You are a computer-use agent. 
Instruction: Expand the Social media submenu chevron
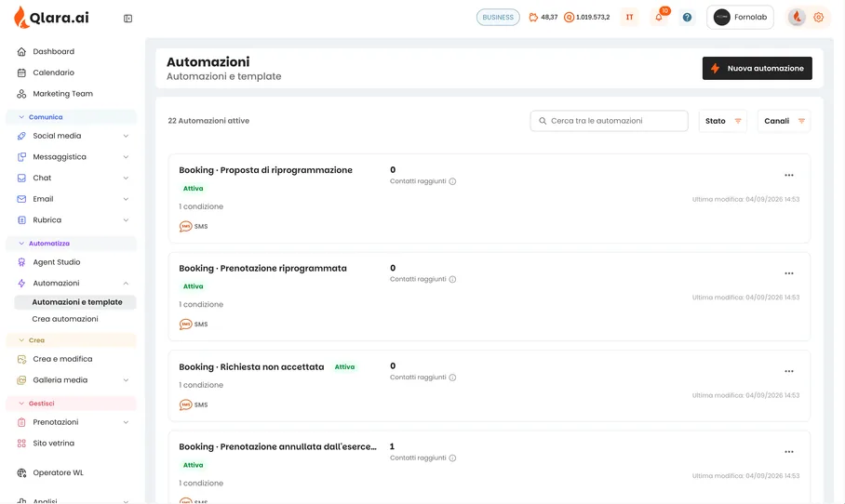point(126,136)
